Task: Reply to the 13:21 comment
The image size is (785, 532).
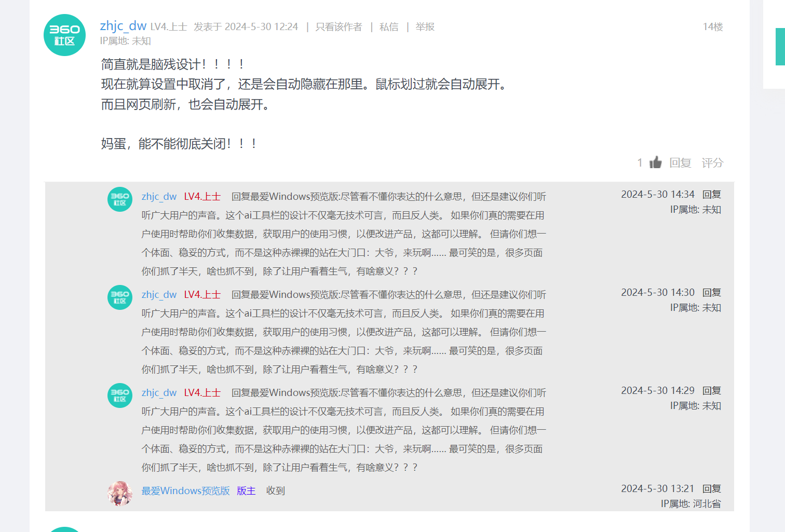Action: [x=712, y=488]
